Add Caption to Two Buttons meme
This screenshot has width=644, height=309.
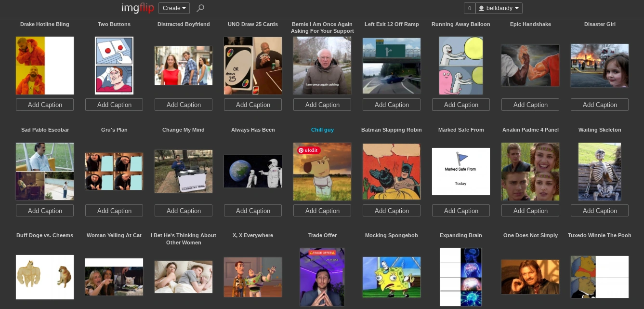tap(114, 105)
